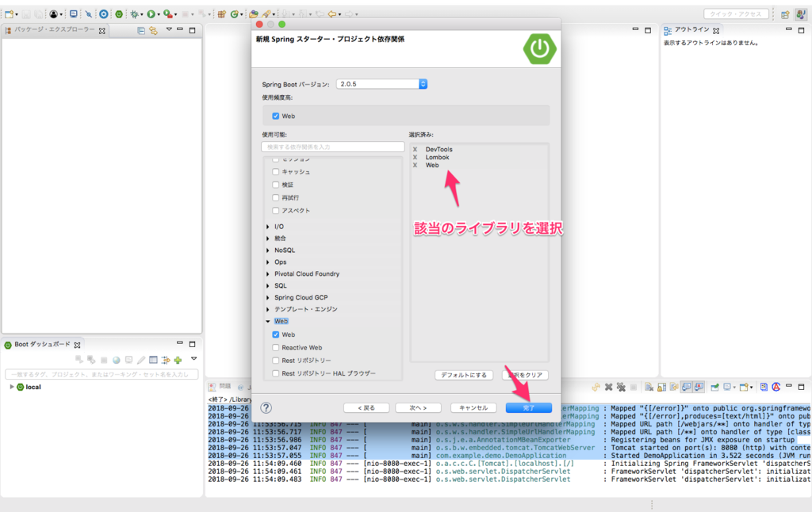Check the キャッシュ checkbox
The width and height of the screenshot is (812, 512).
coord(275,172)
